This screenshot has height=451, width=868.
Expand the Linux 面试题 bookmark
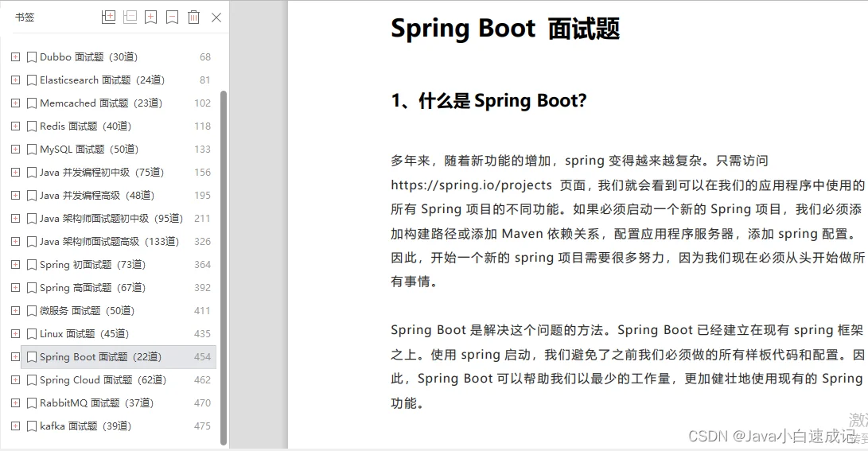(15, 334)
